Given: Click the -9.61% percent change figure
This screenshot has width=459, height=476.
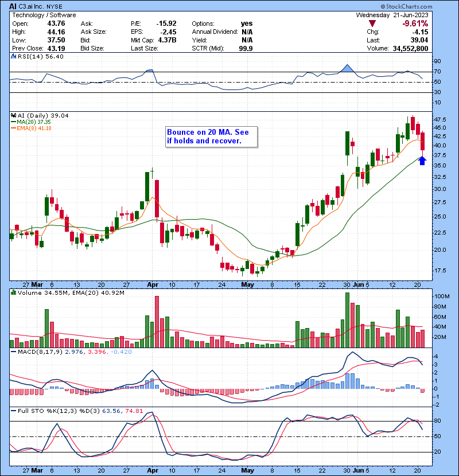Looking at the screenshot, I should 415,24.
